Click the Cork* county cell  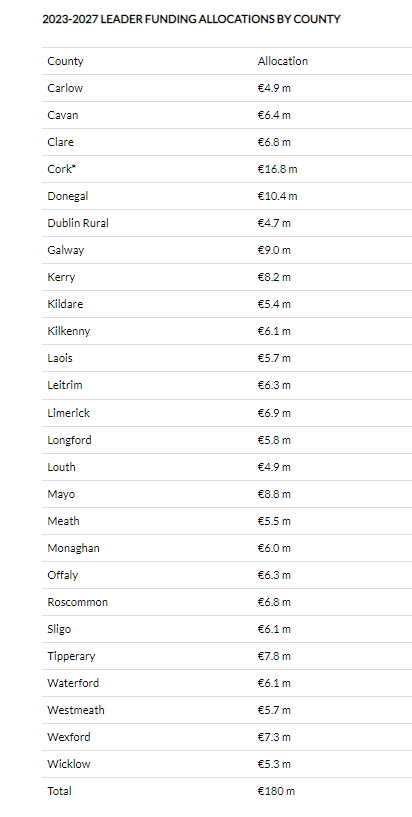61,169
